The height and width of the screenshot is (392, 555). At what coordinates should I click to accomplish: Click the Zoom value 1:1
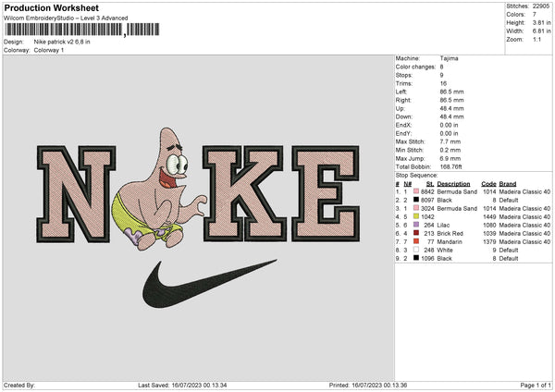(536, 39)
